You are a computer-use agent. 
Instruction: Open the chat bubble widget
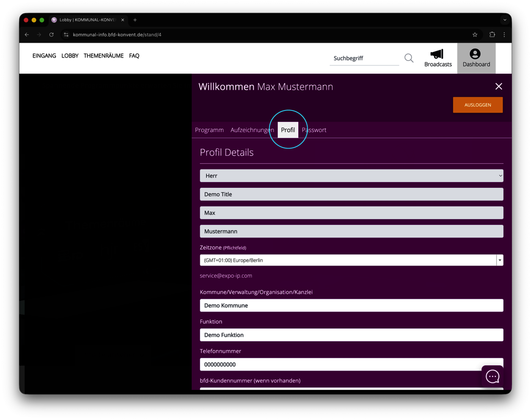(492, 376)
